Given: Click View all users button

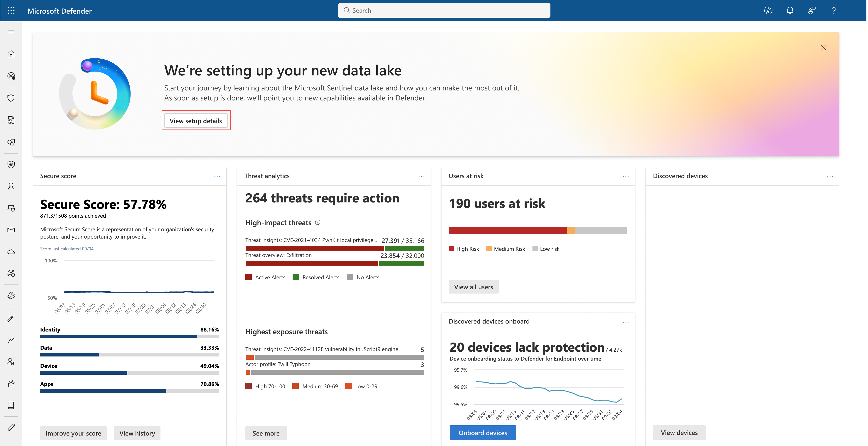Looking at the screenshot, I should tap(473, 287).
